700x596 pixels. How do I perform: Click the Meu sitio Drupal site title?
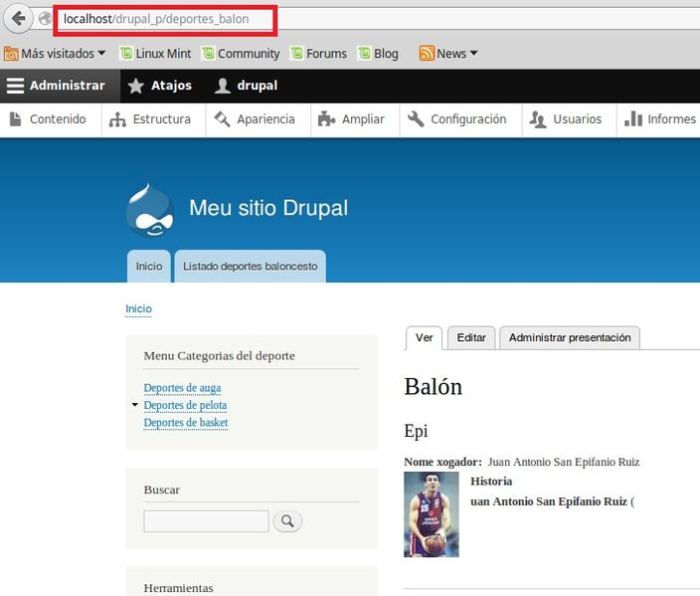(268, 208)
